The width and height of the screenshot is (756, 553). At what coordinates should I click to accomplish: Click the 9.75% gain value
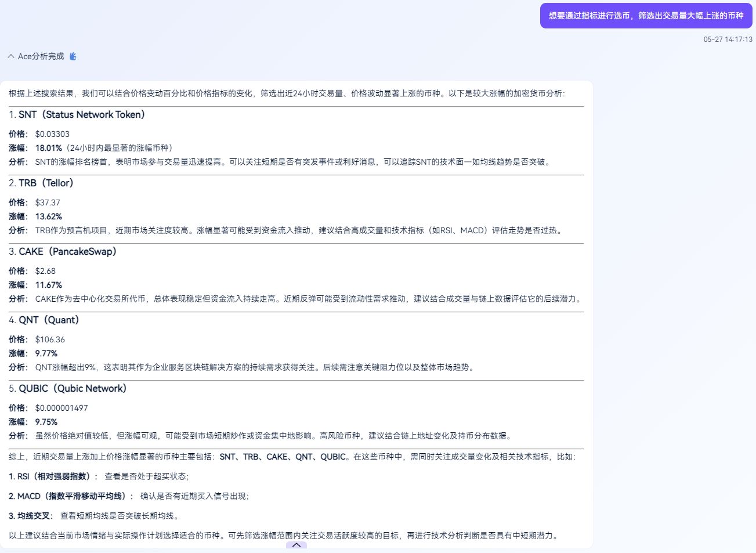click(46, 422)
